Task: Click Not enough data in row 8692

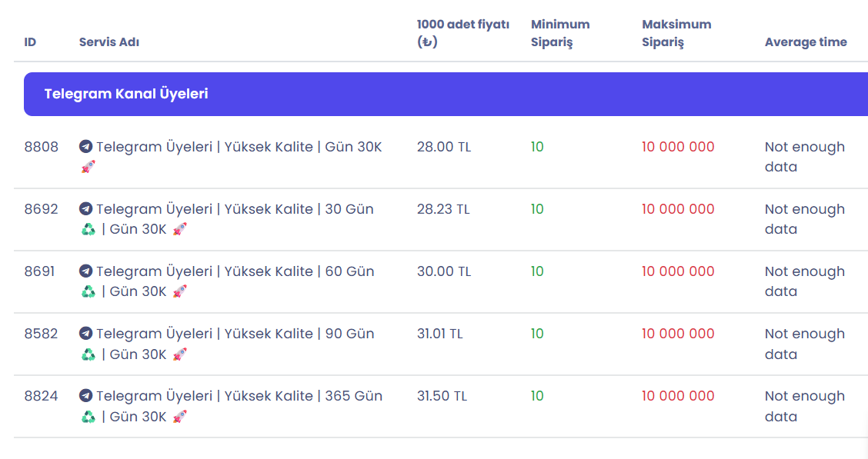Action: [805, 219]
